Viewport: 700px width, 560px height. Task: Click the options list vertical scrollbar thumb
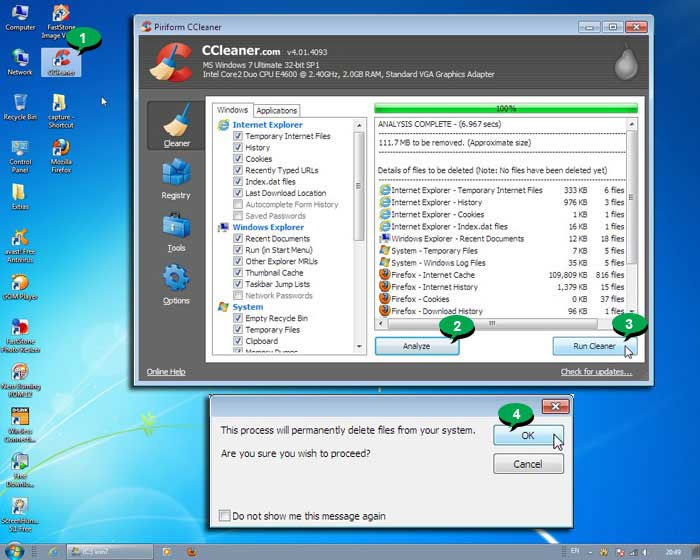point(358,186)
